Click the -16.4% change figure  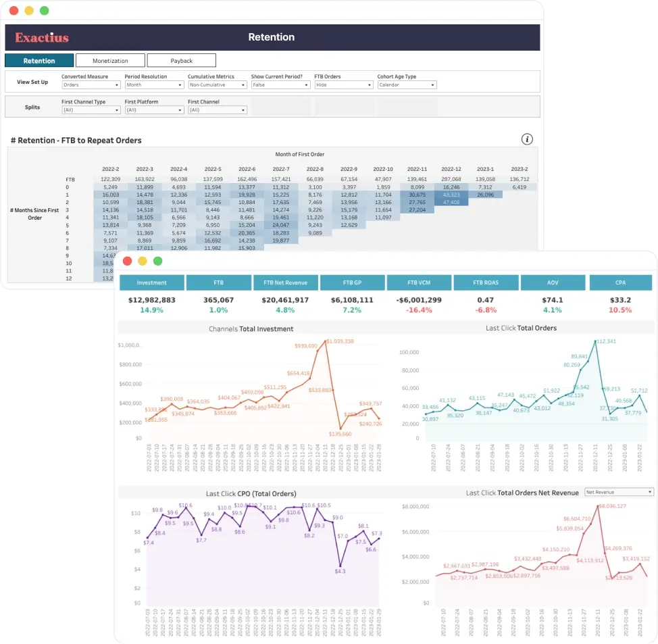coord(419,310)
